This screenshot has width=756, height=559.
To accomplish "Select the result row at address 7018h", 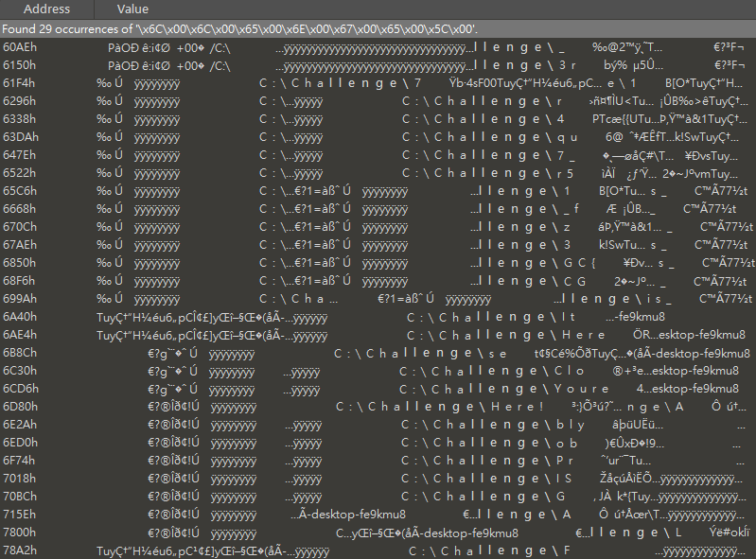I will pos(378,479).
